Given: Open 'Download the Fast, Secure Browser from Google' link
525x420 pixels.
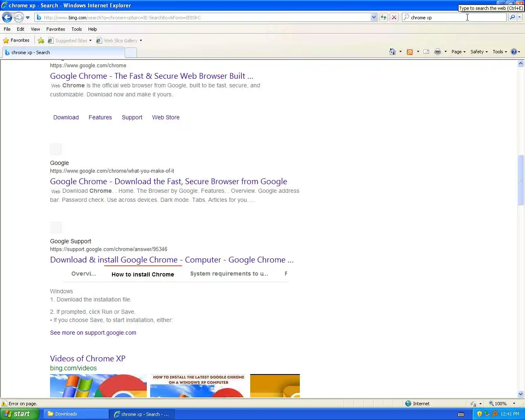Looking at the screenshot, I should coord(169,181).
